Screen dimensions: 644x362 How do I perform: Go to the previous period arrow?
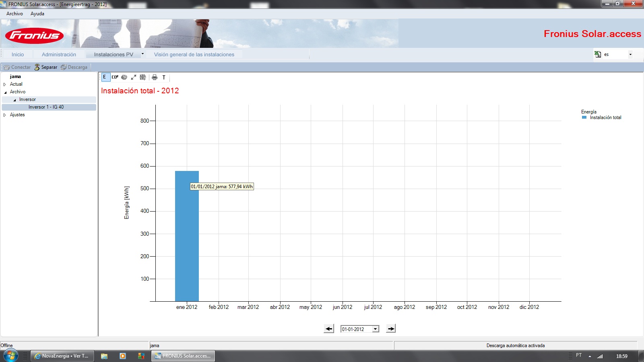tap(329, 329)
